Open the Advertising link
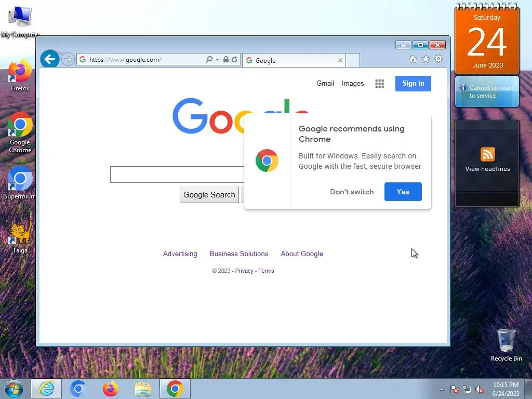 pos(180,254)
